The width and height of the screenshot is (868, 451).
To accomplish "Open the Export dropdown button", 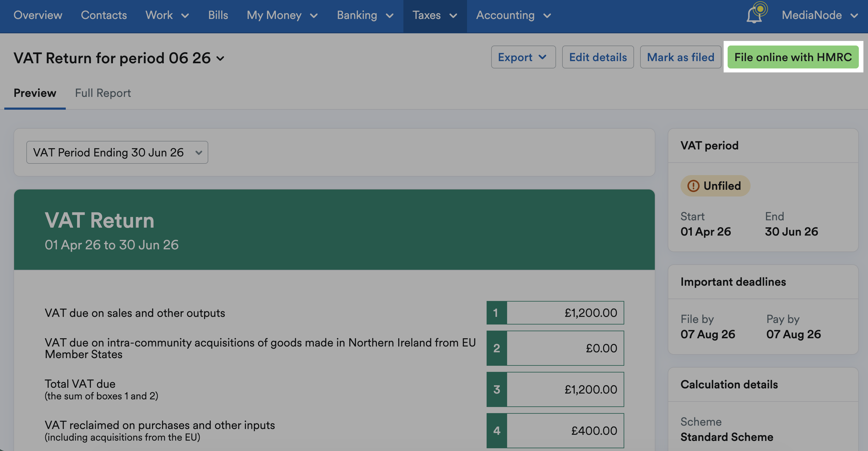I will coord(523,57).
